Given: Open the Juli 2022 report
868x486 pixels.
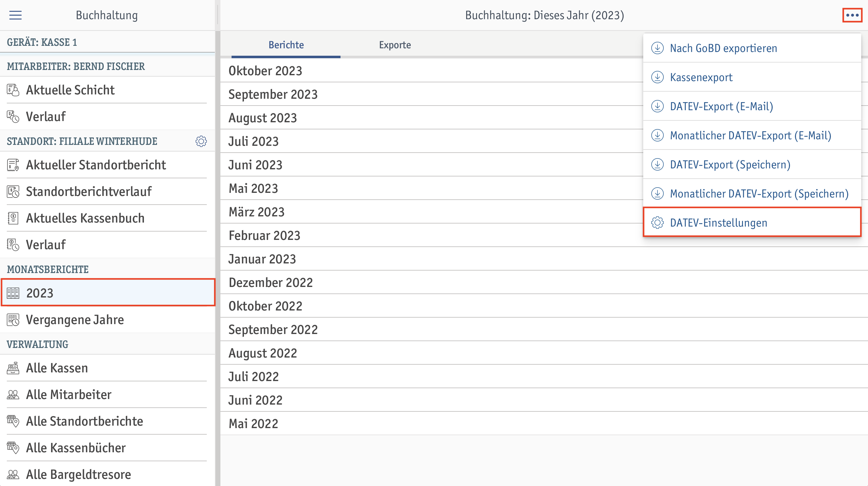Looking at the screenshot, I should pos(544,376).
